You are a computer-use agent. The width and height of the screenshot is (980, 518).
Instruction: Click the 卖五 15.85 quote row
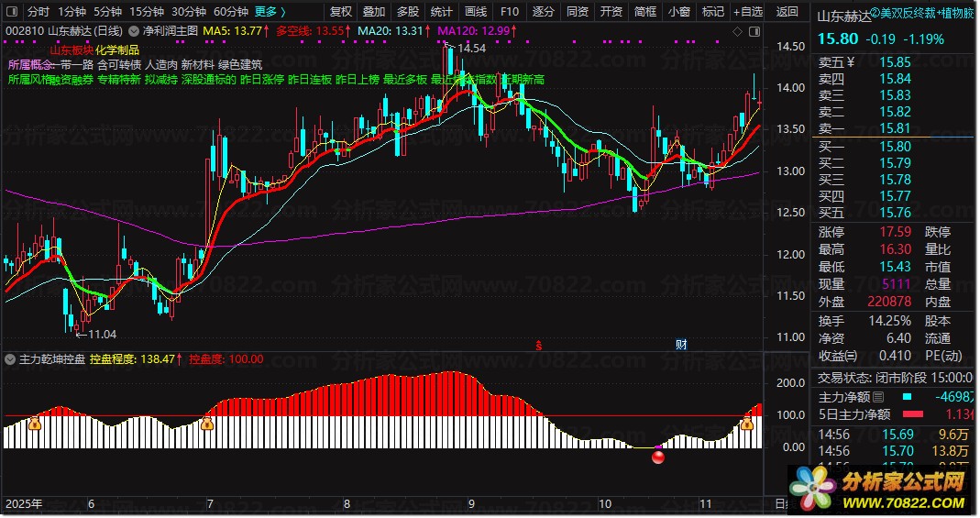click(x=893, y=62)
